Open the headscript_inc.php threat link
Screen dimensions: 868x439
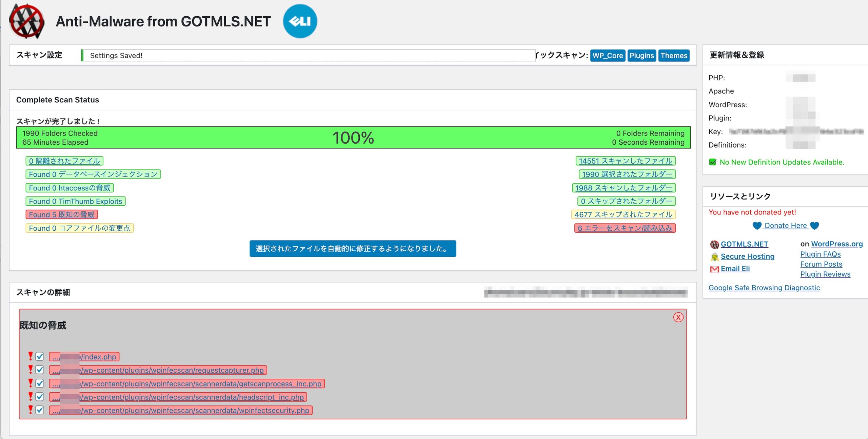(x=178, y=397)
